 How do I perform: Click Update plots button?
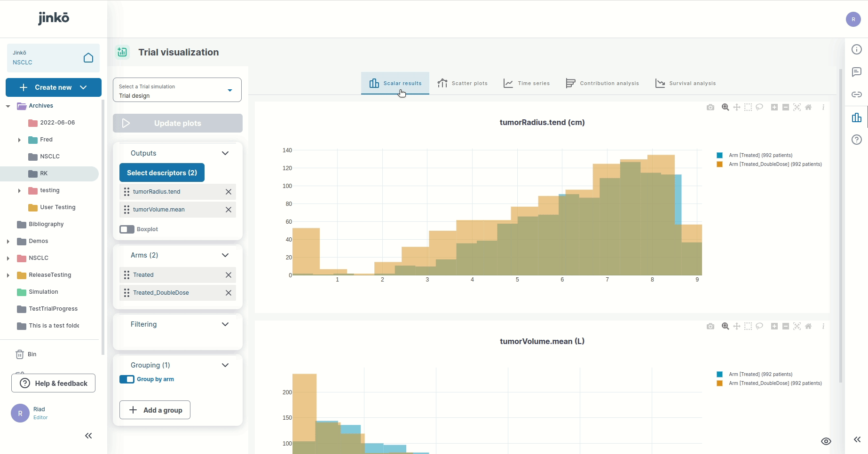click(178, 123)
